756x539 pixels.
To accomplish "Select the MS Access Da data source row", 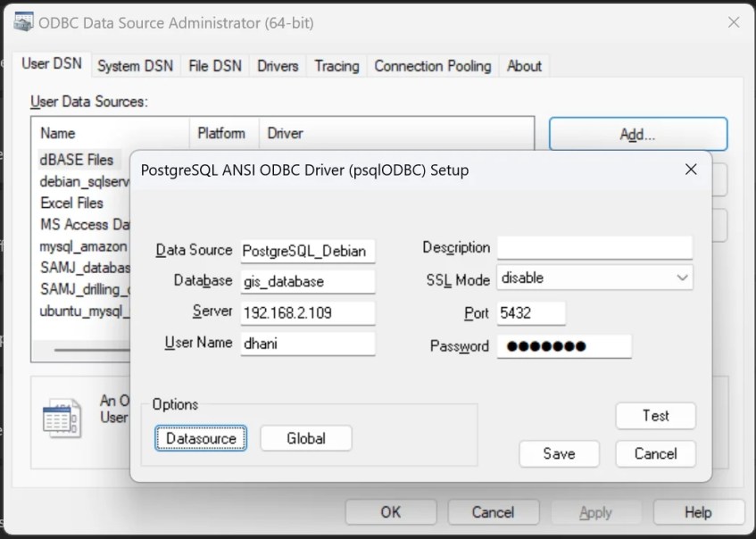I will tap(85, 225).
